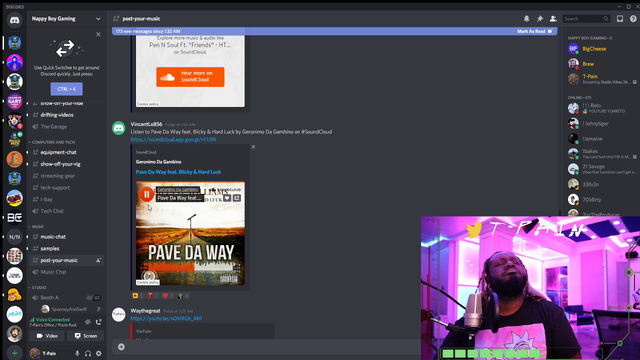Add the red heart reaction
The width and height of the screenshot is (640, 360).
point(168,296)
